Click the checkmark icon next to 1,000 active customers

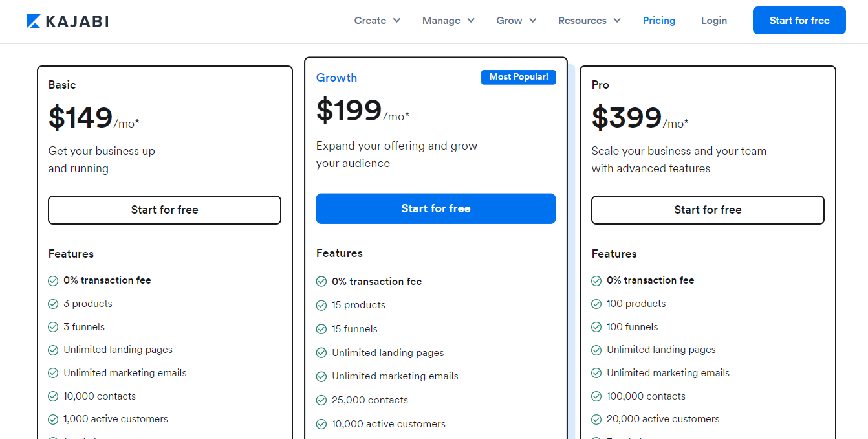pos(53,419)
